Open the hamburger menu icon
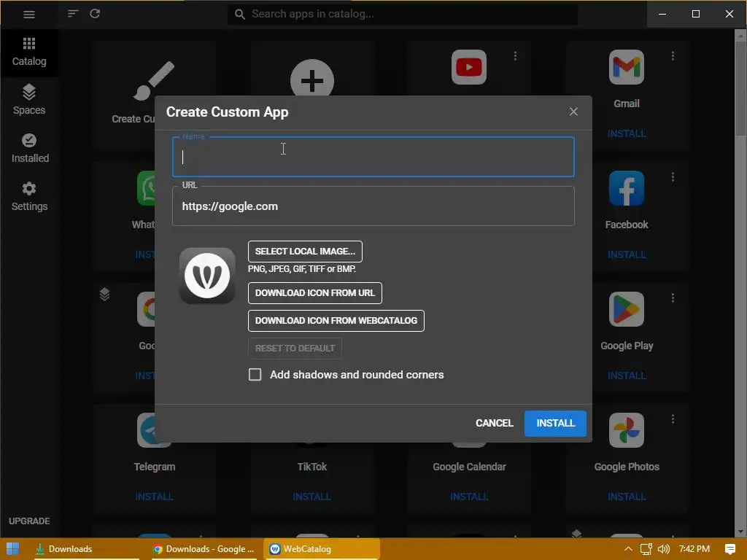Image resolution: width=747 pixels, height=560 pixels. (29, 15)
